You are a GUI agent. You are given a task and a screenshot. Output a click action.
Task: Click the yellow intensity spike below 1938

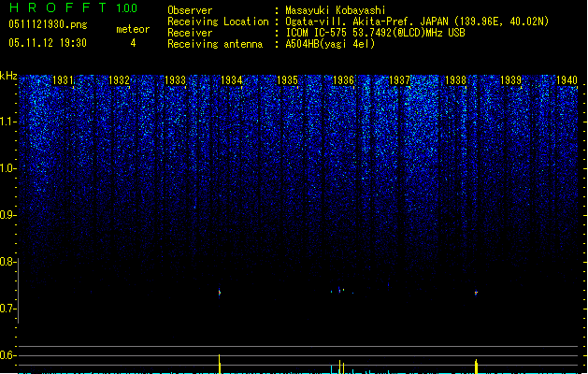(x=476, y=367)
